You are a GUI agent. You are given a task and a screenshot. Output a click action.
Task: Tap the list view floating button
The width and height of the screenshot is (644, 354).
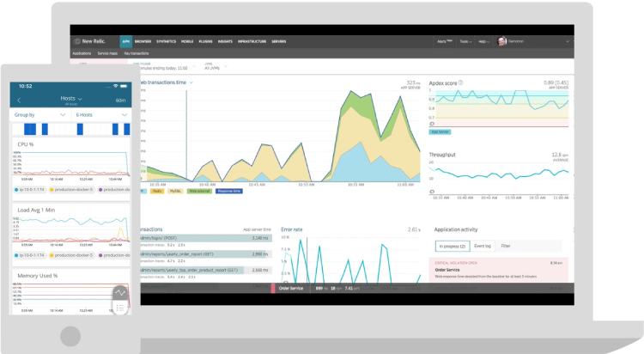click(121, 308)
